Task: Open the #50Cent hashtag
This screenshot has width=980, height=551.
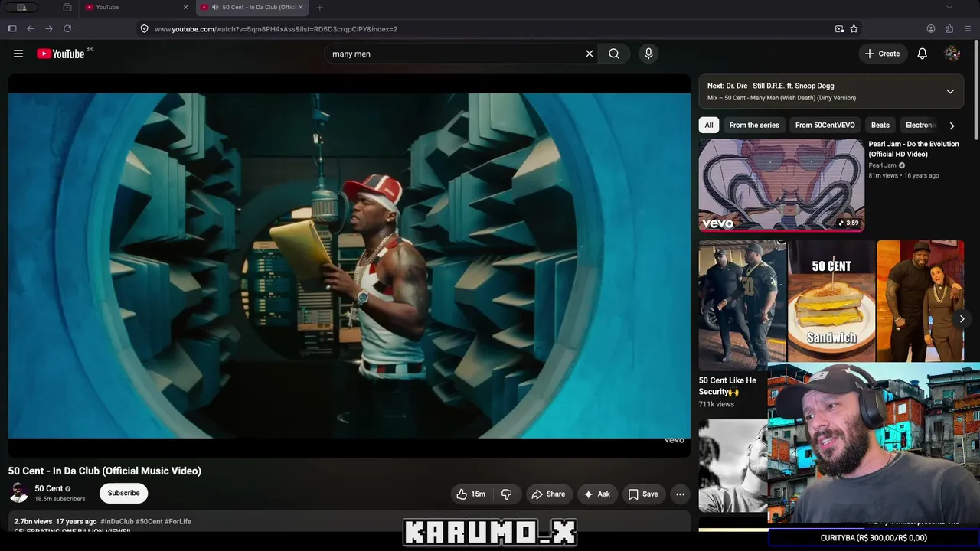Action: (x=149, y=521)
